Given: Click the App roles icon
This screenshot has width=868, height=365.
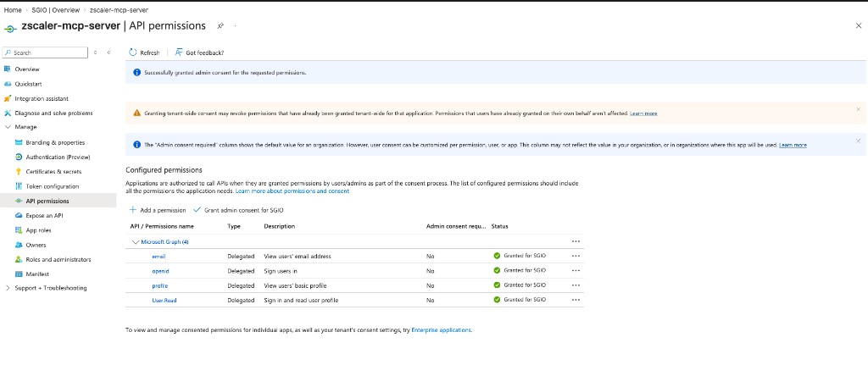Looking at the screenshot, I should click(x=19, y=230).
